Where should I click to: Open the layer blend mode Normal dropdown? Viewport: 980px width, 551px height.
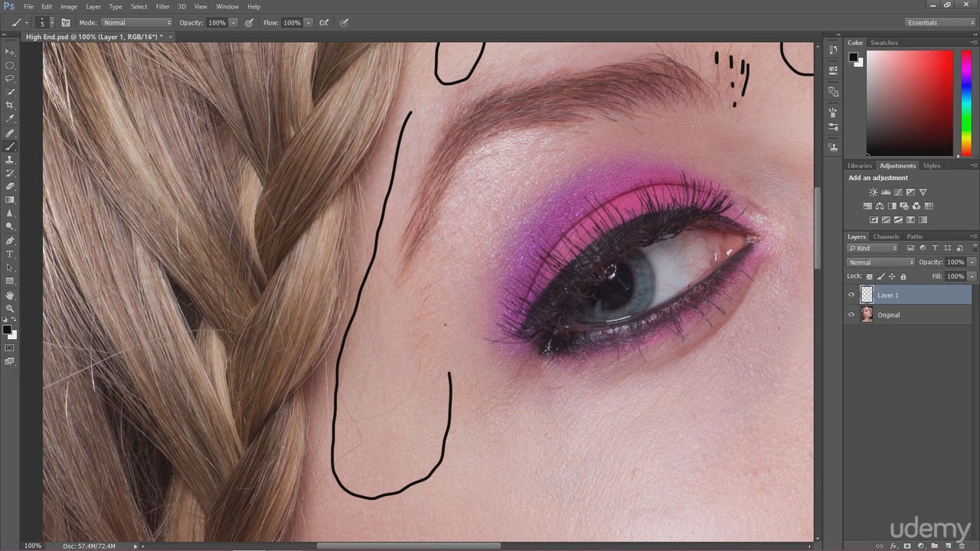880,262
